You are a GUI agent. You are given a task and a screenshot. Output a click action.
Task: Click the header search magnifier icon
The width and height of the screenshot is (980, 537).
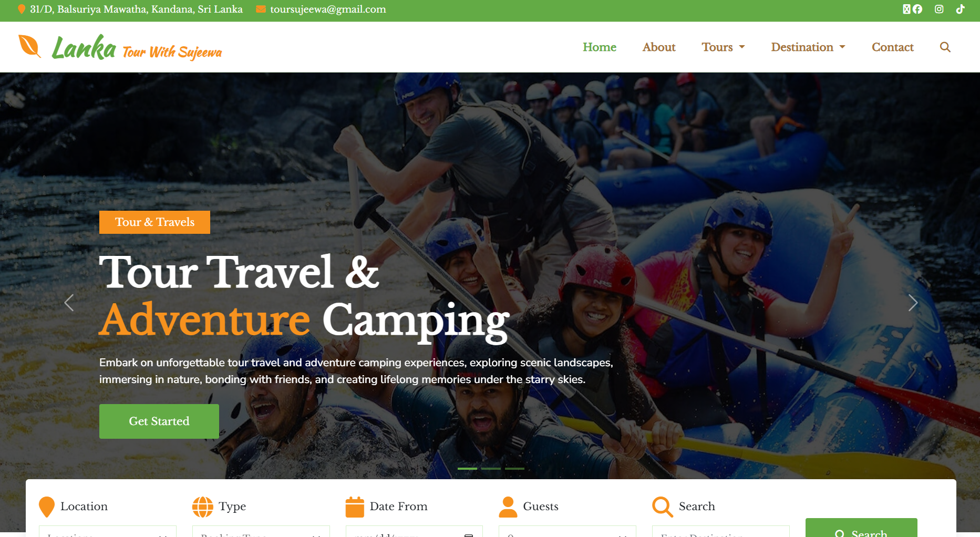coord(945,47)
